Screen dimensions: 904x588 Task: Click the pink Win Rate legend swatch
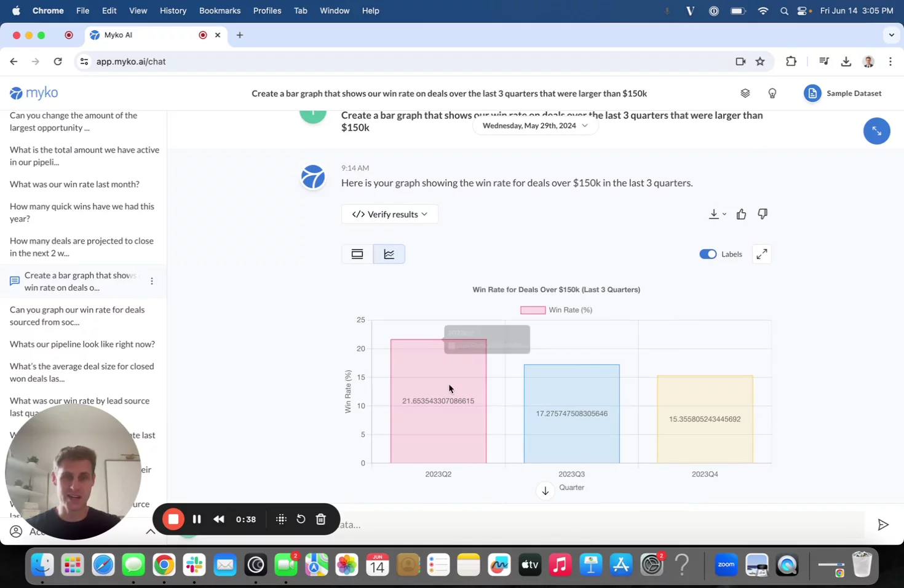point(533,310)
